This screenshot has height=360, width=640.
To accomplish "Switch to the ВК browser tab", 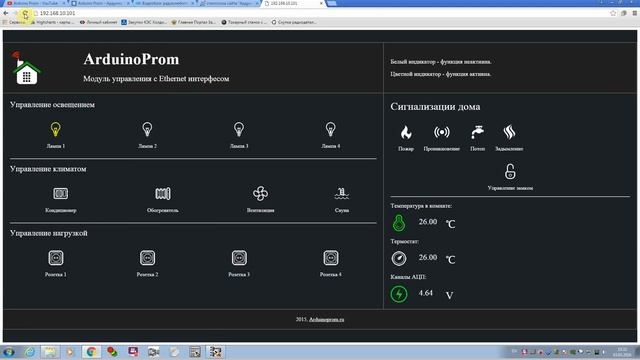I will 163,3.
